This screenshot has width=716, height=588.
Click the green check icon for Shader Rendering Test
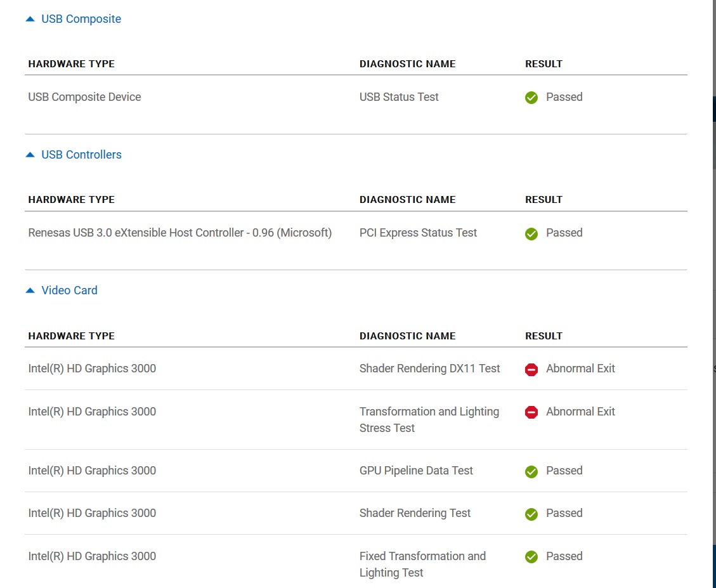(x=531, y=514)
